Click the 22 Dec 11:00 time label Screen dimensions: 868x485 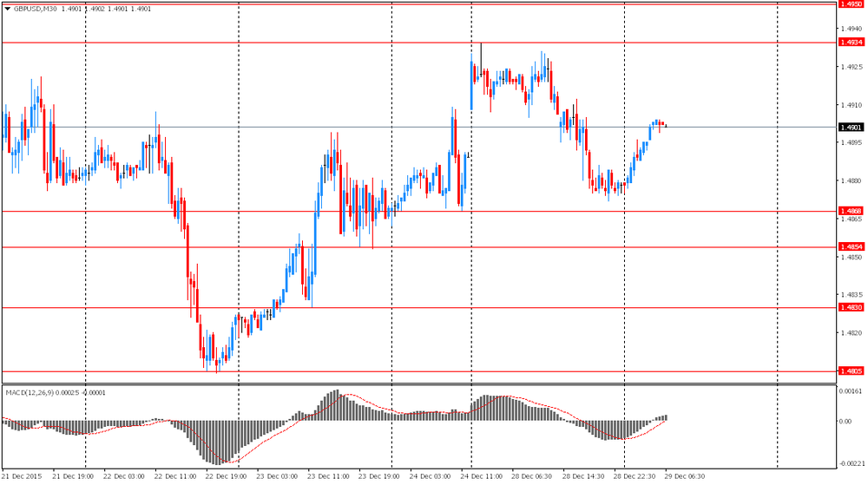(x=175, y=476)
